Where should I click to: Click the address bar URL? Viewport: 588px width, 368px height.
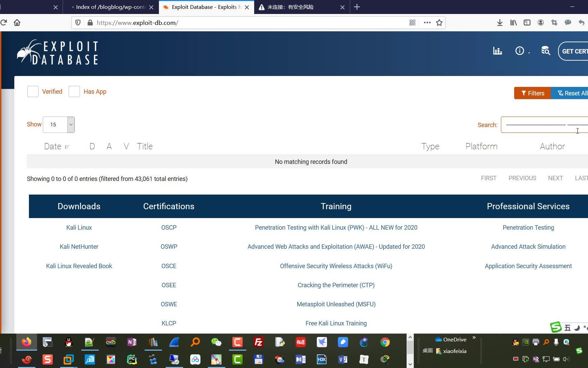point(137,23)
